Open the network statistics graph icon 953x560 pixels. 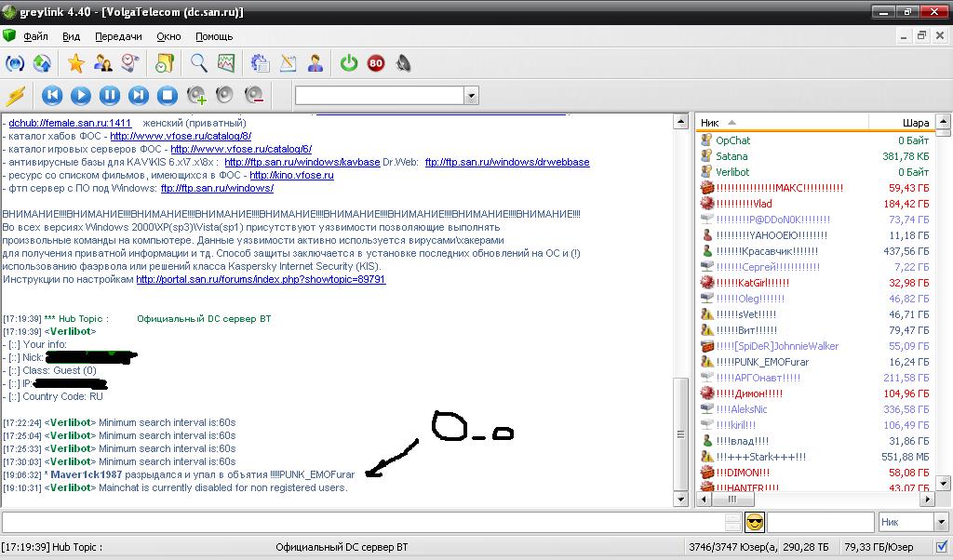coord(225,63)
